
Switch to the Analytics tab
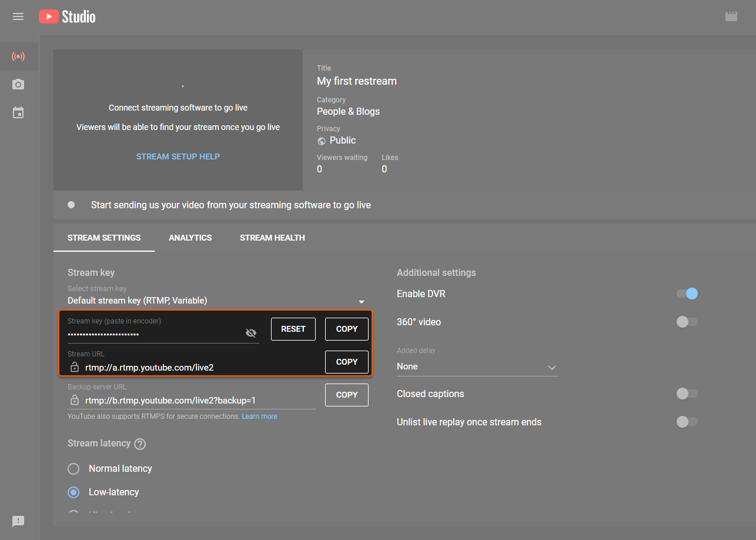point(190,238)
